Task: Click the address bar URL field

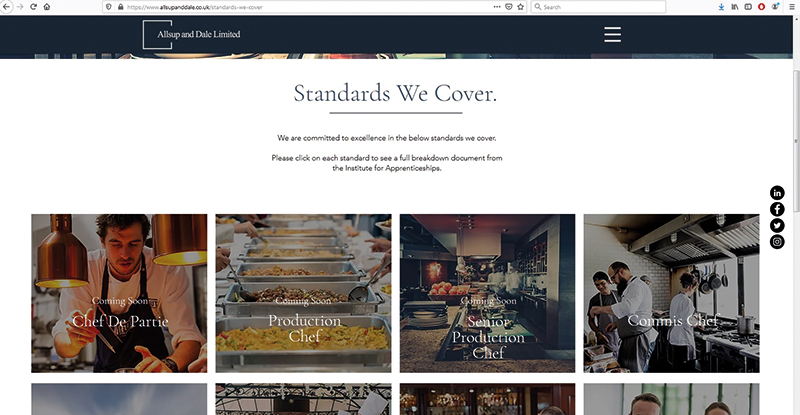Action: (306, 7)
